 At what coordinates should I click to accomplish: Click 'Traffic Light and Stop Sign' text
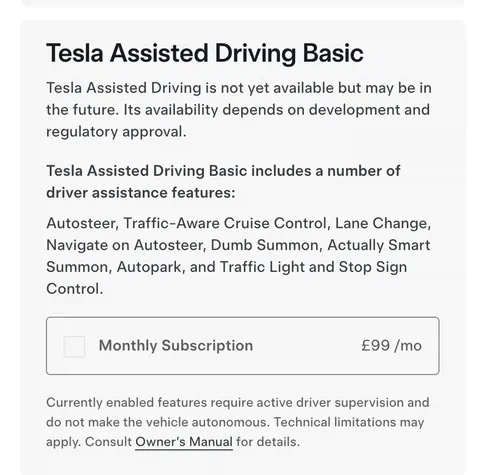313,267
